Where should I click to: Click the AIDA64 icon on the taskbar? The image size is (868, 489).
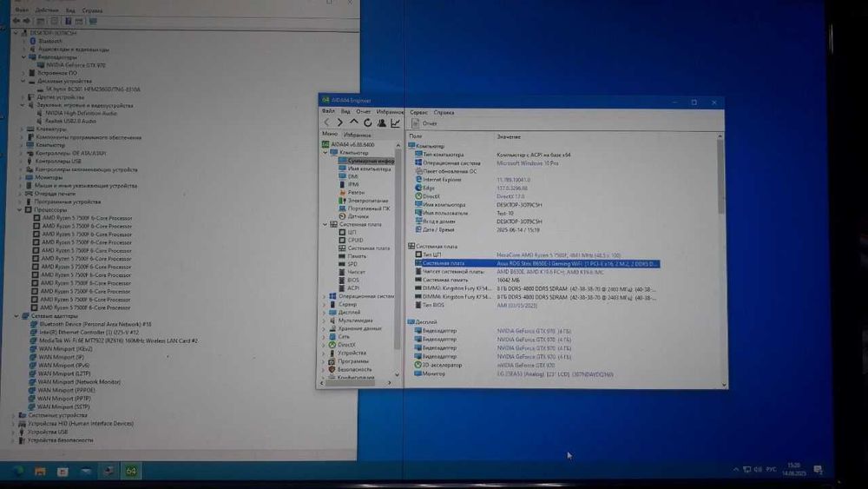pyautogui.click(x=131, y=472)
